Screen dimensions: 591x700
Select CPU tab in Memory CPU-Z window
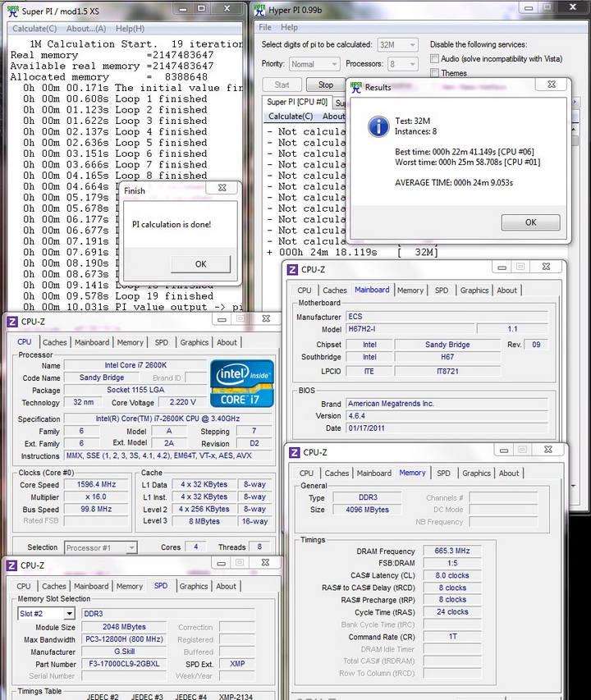306,474
